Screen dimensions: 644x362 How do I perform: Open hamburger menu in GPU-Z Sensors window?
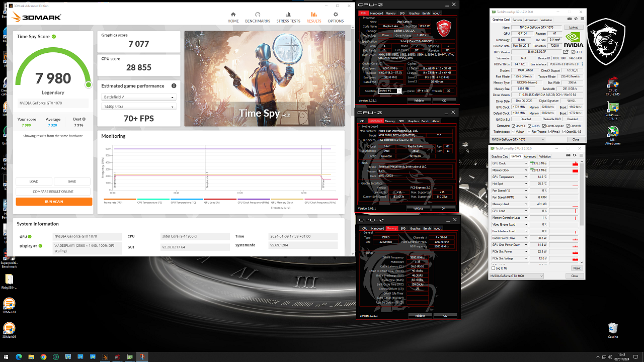click(580, 156)
